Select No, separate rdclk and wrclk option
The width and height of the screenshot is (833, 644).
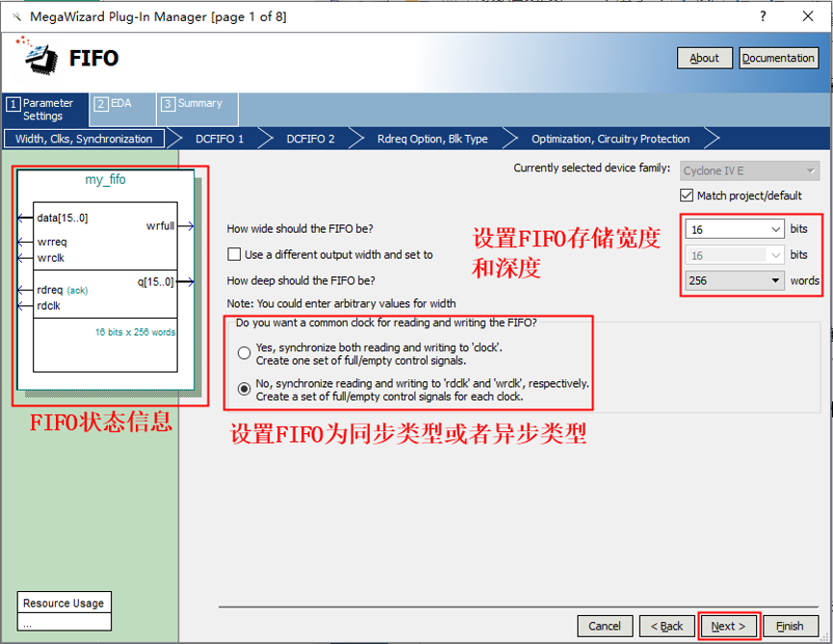click(244, 389)
